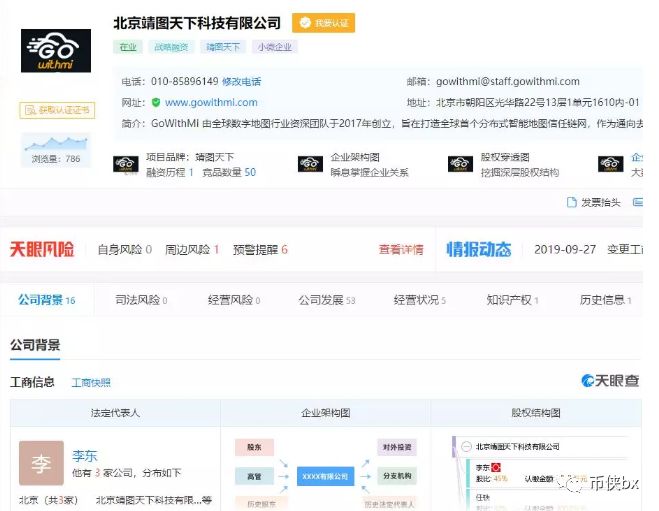Image resolution: width=659 pixels, height=511 pixels.
Task: Click the 发票抬头 text link
Action: (x=601, y=203)
